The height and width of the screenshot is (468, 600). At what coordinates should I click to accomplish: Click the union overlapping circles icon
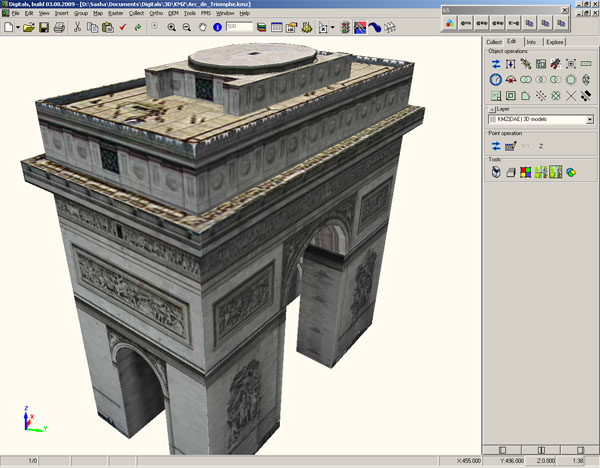tap(526, 80)
